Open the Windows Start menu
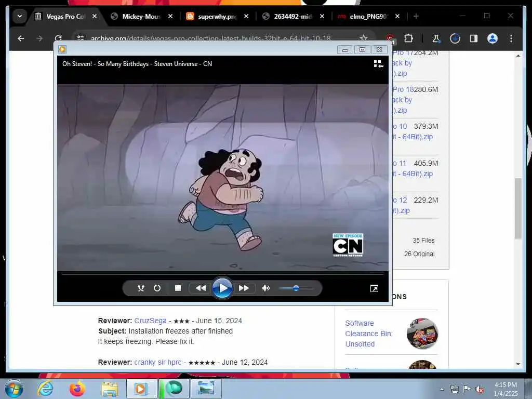The height and width of the screenshot is (399, 532). [x=14, y=389]
